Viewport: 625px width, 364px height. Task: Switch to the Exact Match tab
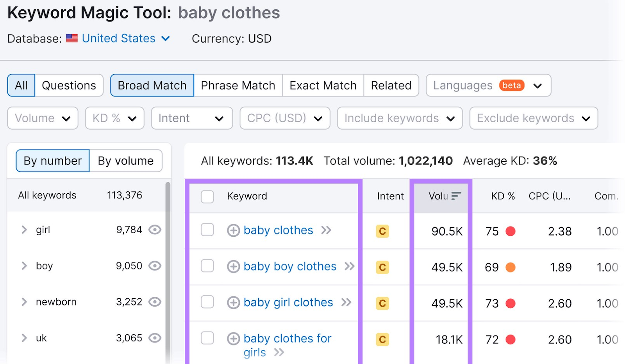(x=323, y=85)
